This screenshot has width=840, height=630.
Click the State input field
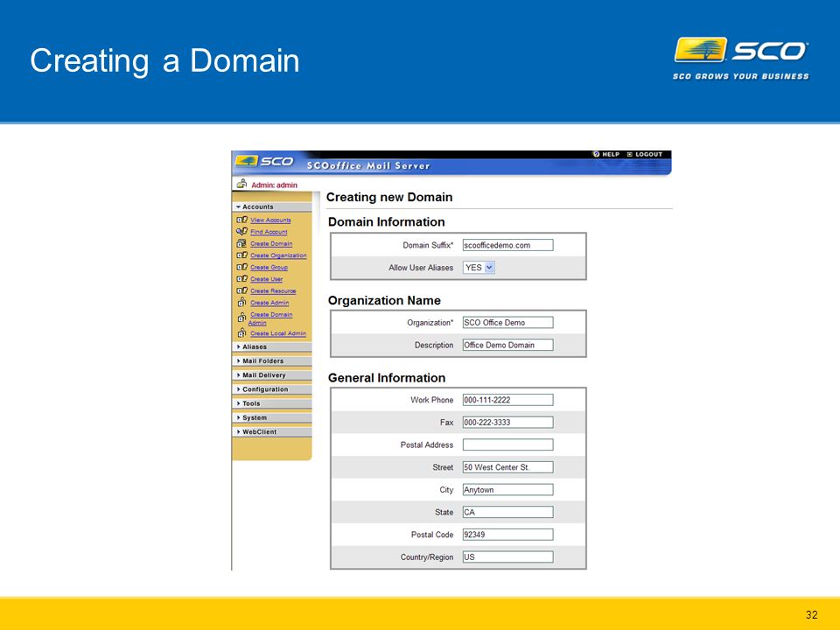click(x=507, y=512)
